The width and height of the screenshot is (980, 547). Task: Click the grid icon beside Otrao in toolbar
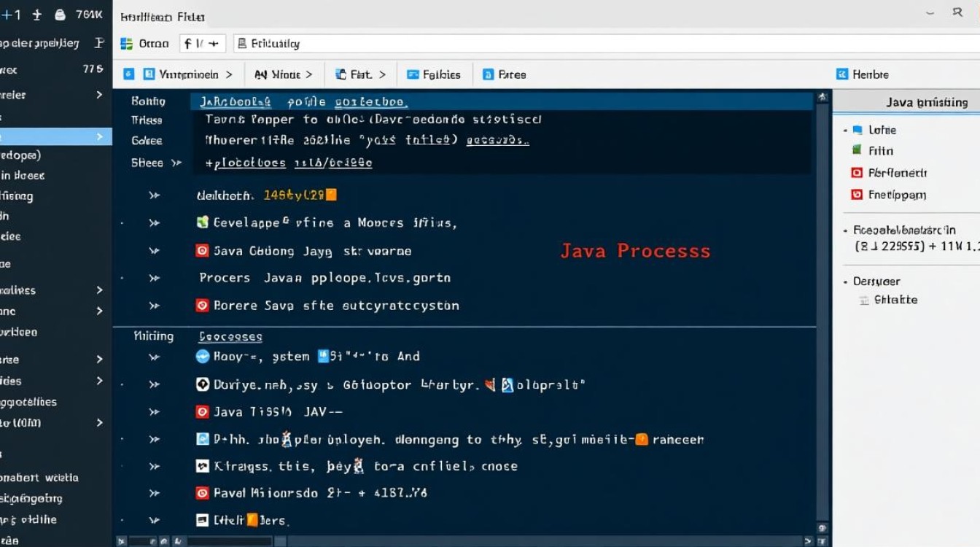(126, 44)
